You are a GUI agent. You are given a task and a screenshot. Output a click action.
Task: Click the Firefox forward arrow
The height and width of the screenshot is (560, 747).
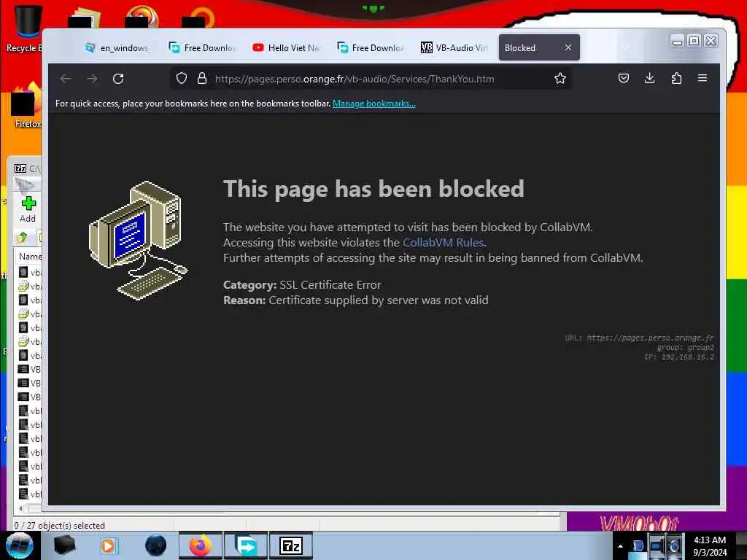[92, 79]
